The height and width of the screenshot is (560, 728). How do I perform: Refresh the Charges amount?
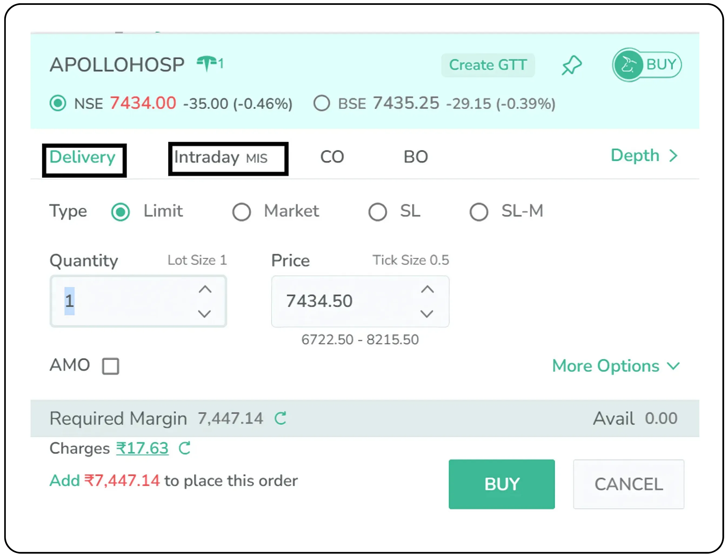point(184,448)
